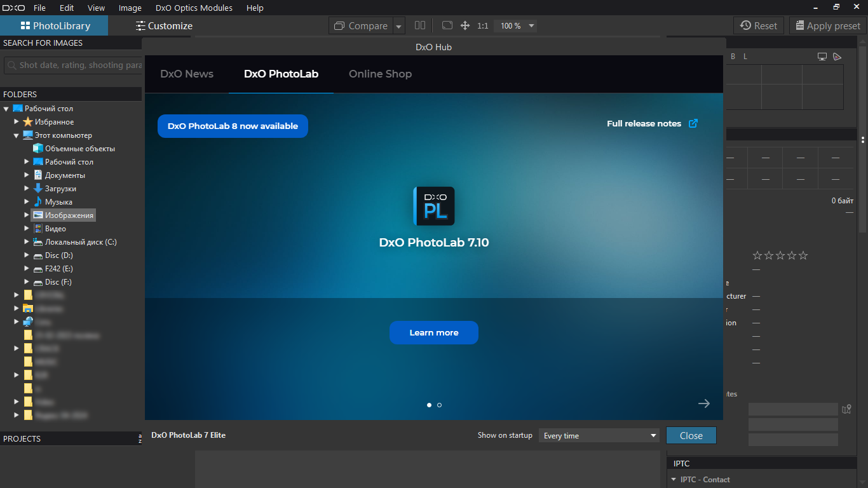Open the DxO Optics Modules menu
Screen dimensions: 868x488
(x=194, y=8)
